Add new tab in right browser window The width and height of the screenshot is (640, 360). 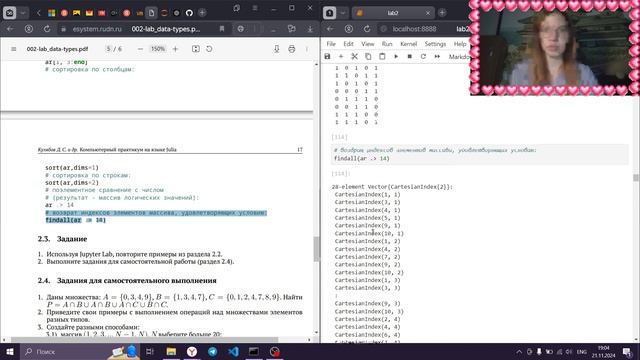pyautogui.click(x=442, y=13)
